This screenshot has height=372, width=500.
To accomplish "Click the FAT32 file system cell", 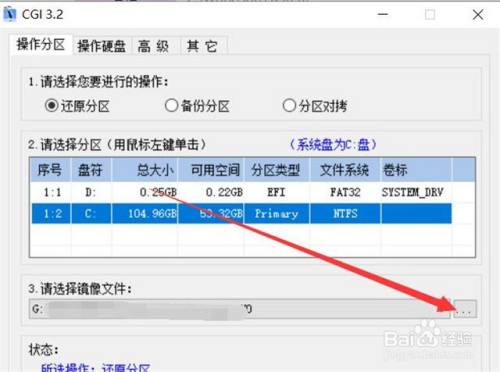I will [x=345, y=192].
